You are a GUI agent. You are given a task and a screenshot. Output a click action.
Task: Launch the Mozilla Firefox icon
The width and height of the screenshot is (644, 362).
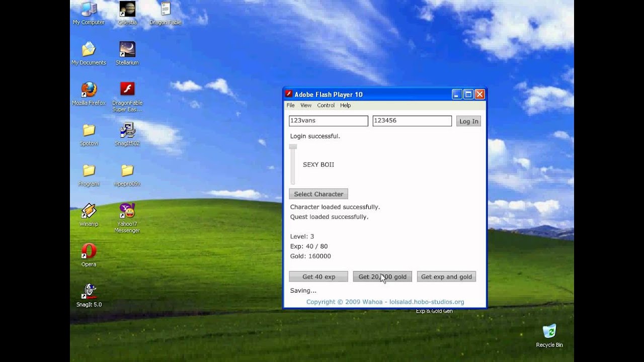[89, 89]
